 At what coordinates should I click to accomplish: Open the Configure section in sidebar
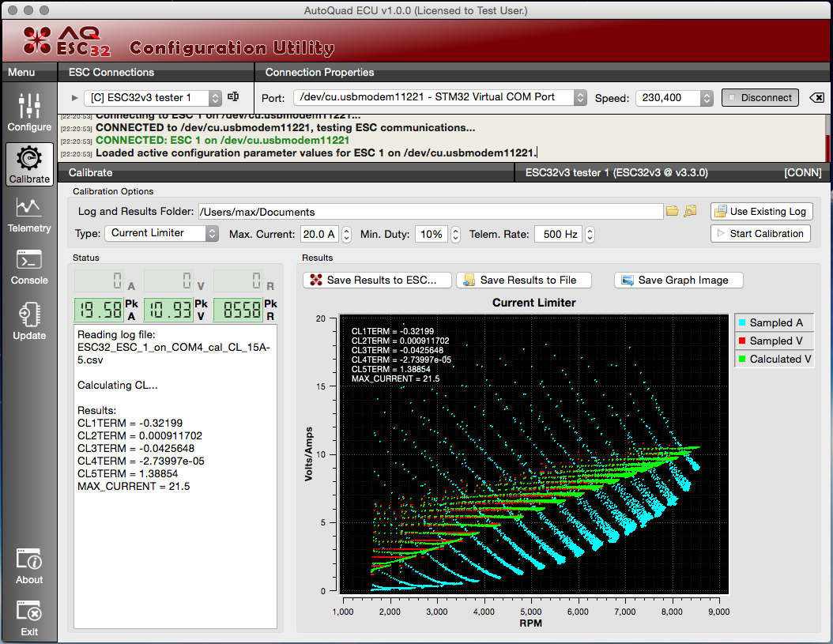tap(29, 112)
